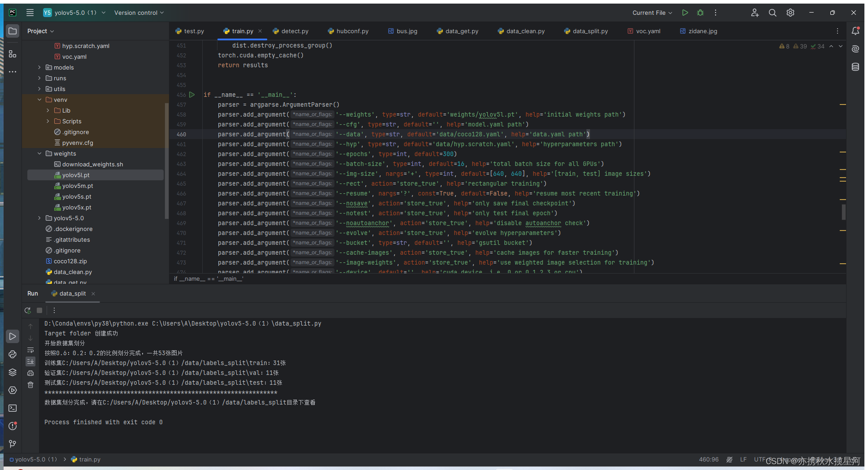Image resolution: width=868 pixels, height=470 pixels.
Task: Expand the utils folder
Action: [39, 89]
